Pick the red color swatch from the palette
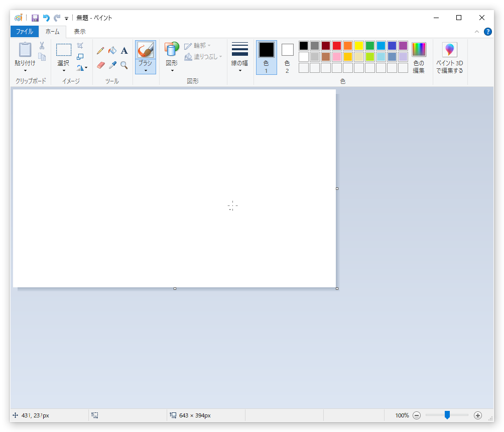Image resolution: width=504 pixels, height=432 pixels. [336, 45]
